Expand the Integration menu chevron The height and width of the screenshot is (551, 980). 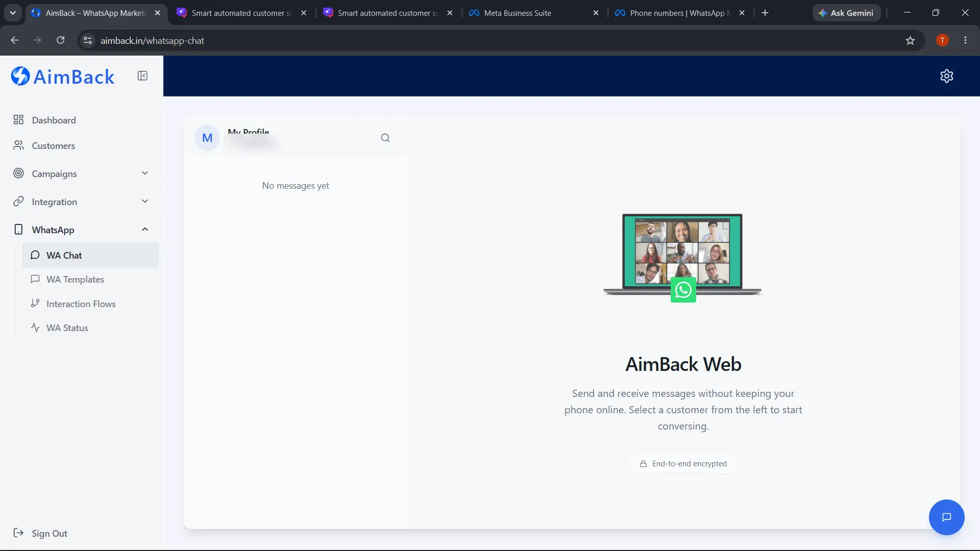(145, 202)
